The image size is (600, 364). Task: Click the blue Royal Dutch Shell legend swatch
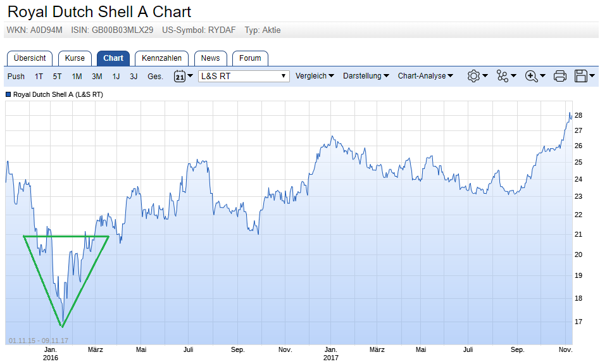[8, 94]
